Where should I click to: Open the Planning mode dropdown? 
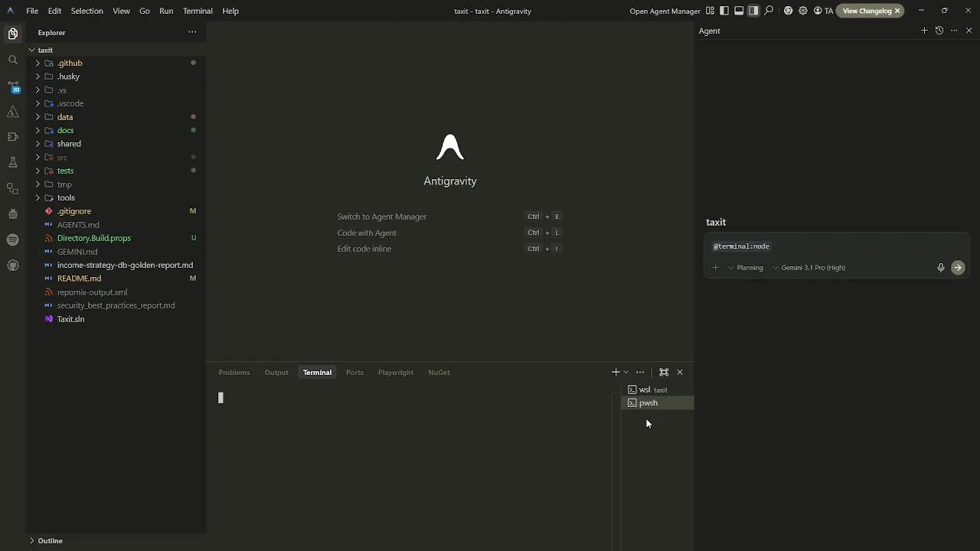(x=746, y=268)
